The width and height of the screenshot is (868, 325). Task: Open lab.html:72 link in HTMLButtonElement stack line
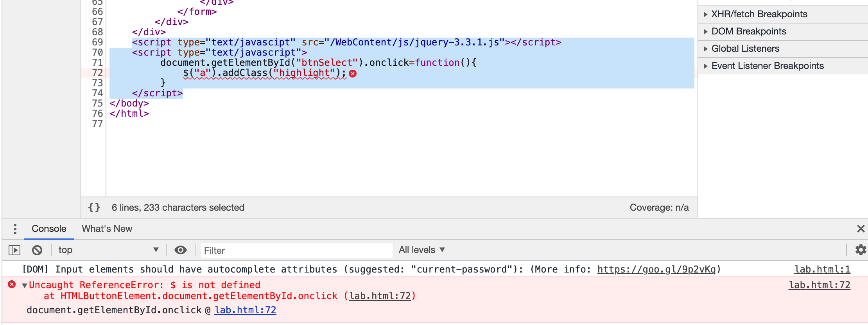click(x=380, y=296)
